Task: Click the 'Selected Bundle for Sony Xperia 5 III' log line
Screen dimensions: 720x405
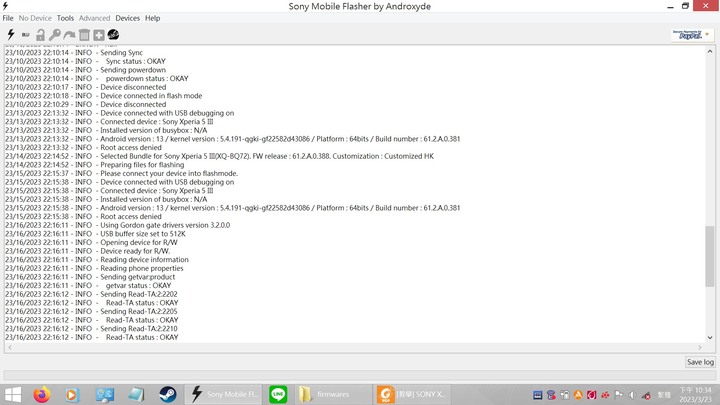Action: 219,156
